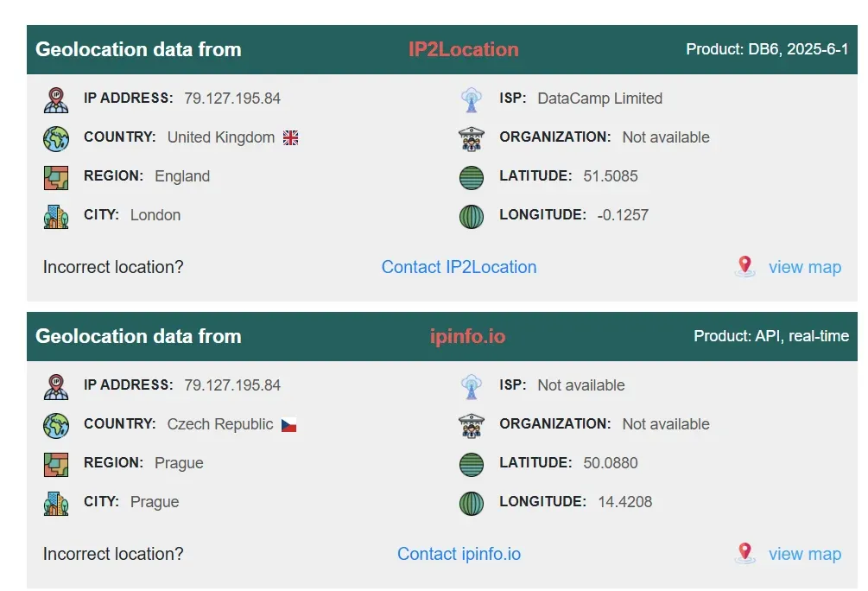The height and width of the screenshot is (591, 868).
Task: Click the DataCamp Limited ISP value
Action: pyautogui.click(x=600, y=98)
